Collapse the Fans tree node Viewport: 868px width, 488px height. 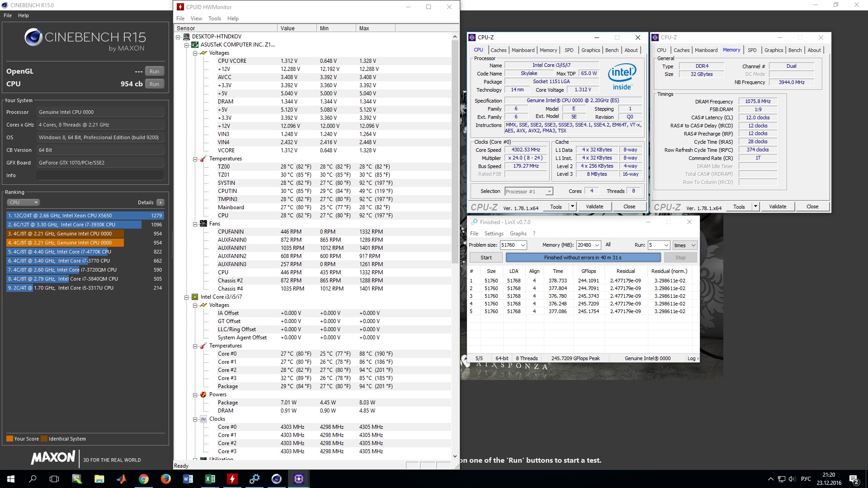pos(195,224)
